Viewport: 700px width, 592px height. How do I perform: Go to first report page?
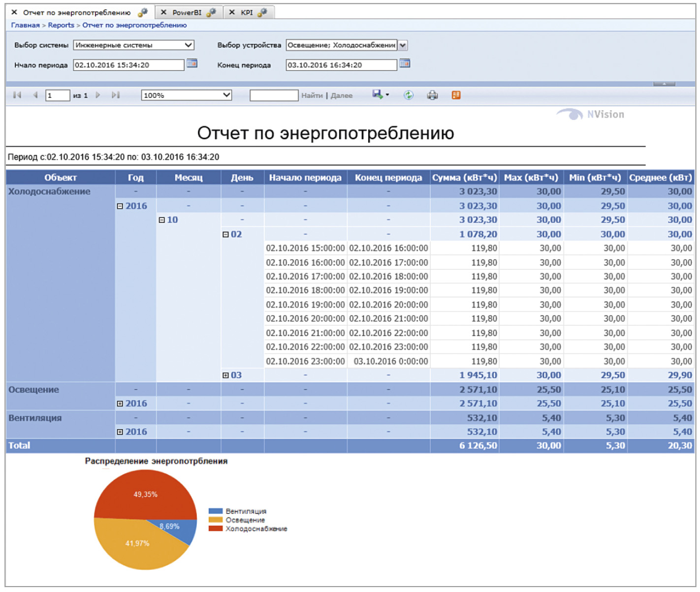click(17, 95)
